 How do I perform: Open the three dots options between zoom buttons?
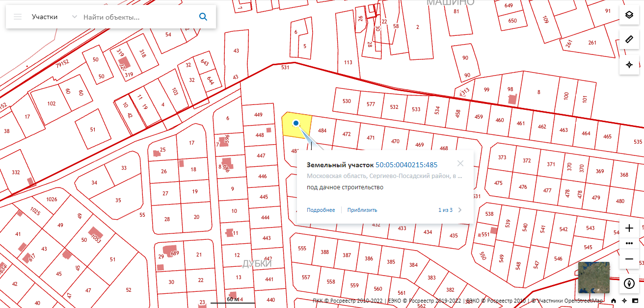click(x=630, y=243)
